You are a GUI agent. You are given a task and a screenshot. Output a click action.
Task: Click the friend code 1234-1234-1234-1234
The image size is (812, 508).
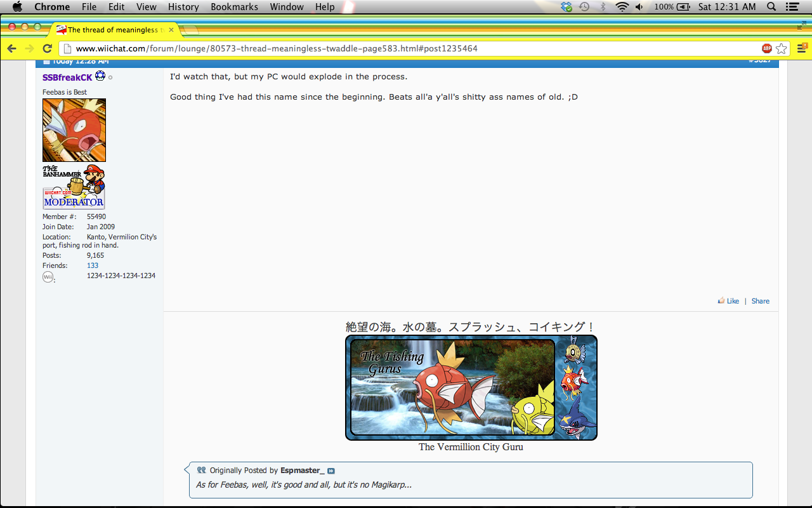pyautogui.click(x=121, y=276)
